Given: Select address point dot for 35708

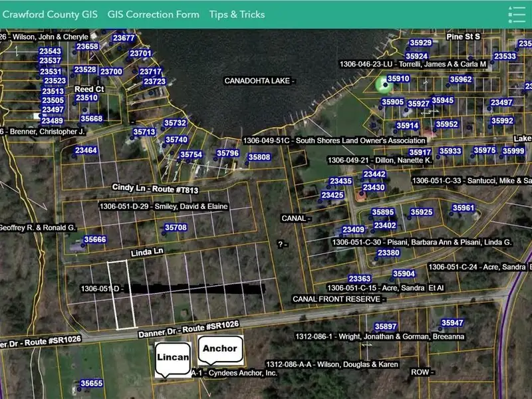Looking at the screenshot, I should pos(164,233).
